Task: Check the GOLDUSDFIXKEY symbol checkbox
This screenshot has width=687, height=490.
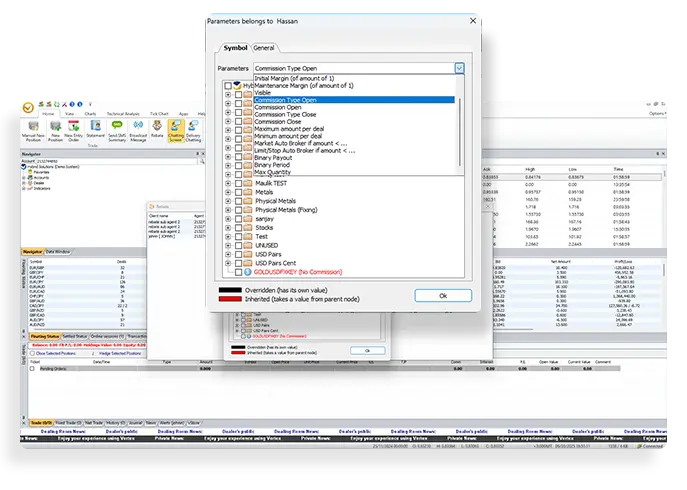Action: click(238, 272)
